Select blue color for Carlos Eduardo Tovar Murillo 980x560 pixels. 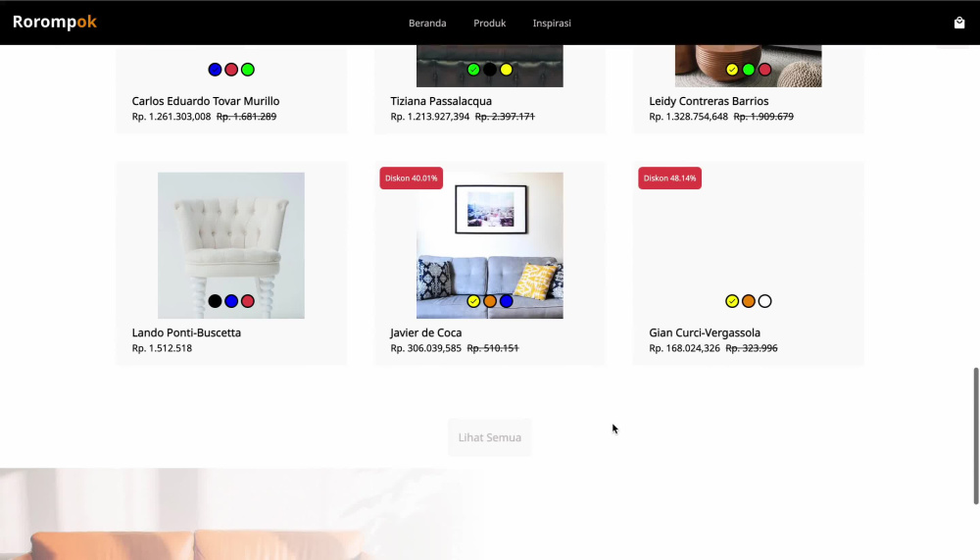pyautogui.click(x=215, y=70)
